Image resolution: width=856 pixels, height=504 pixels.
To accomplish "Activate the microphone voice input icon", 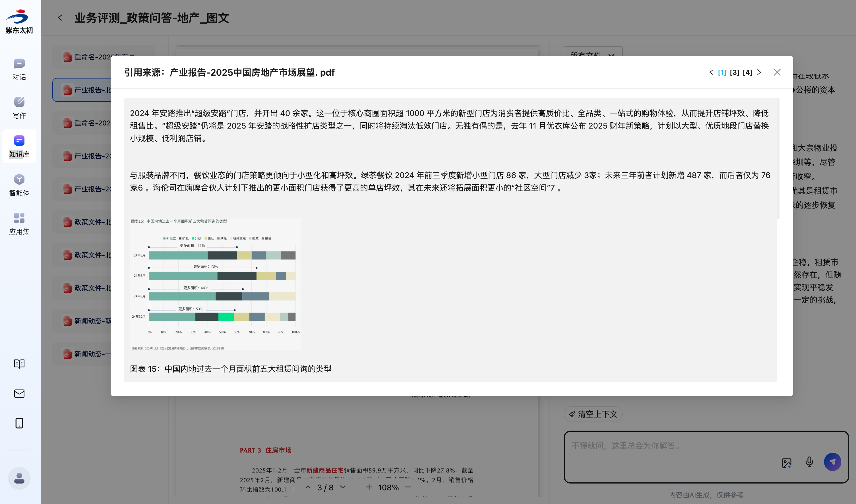I will [x=809, y=462].
